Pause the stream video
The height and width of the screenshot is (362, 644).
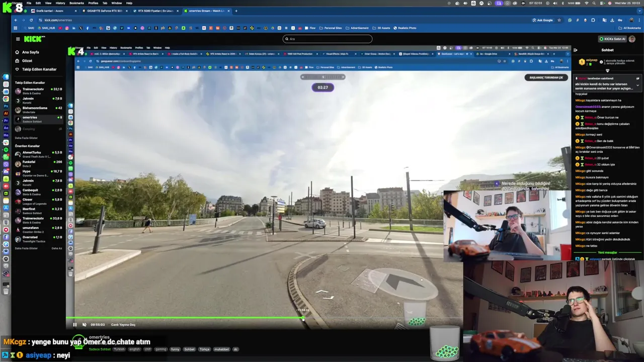[x=75, y=325]
